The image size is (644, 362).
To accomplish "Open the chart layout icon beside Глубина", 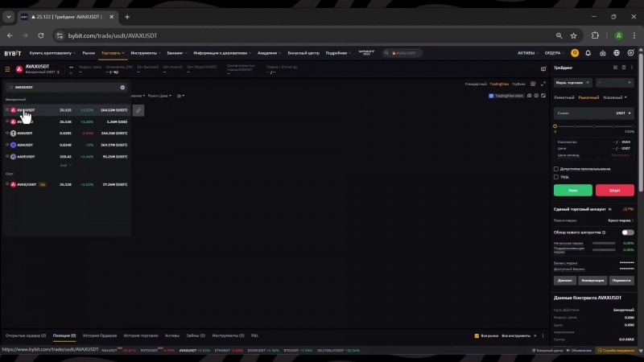I will tap(533, 84).
